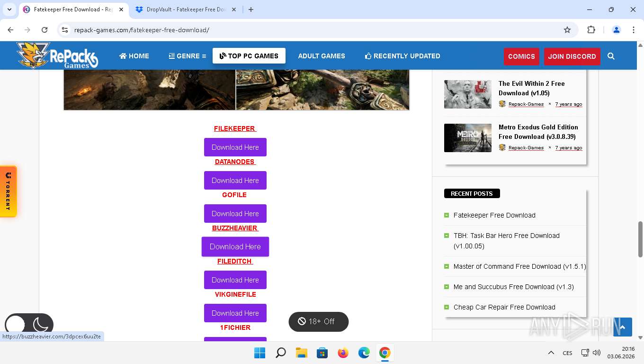The width and height of the screenshot is (644, 364).
Task: Click the FILEDITCH link
Action: (x=235, y=261)
